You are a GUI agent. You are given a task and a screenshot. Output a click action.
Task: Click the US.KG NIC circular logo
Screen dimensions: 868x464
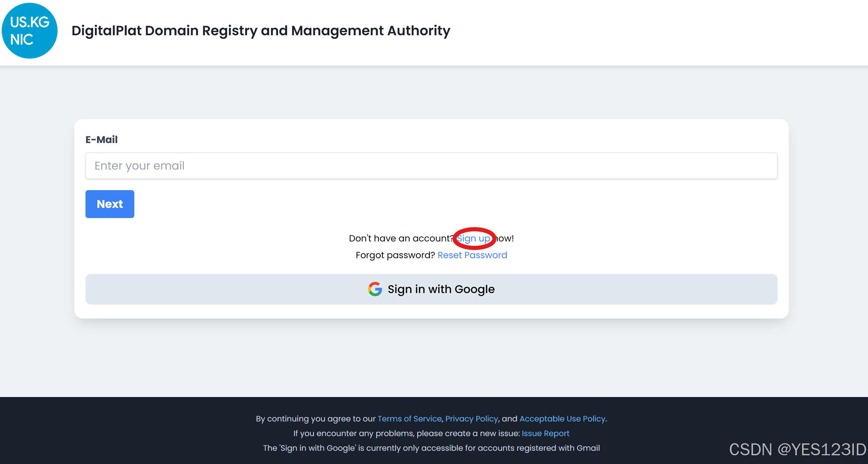(x=30, y=31)
